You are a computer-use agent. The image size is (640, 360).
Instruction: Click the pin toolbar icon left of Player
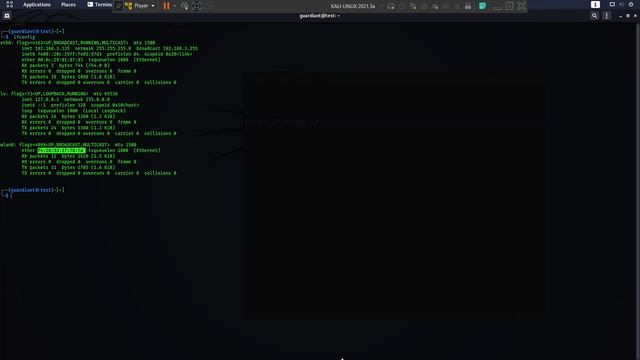tap(119, 6)
